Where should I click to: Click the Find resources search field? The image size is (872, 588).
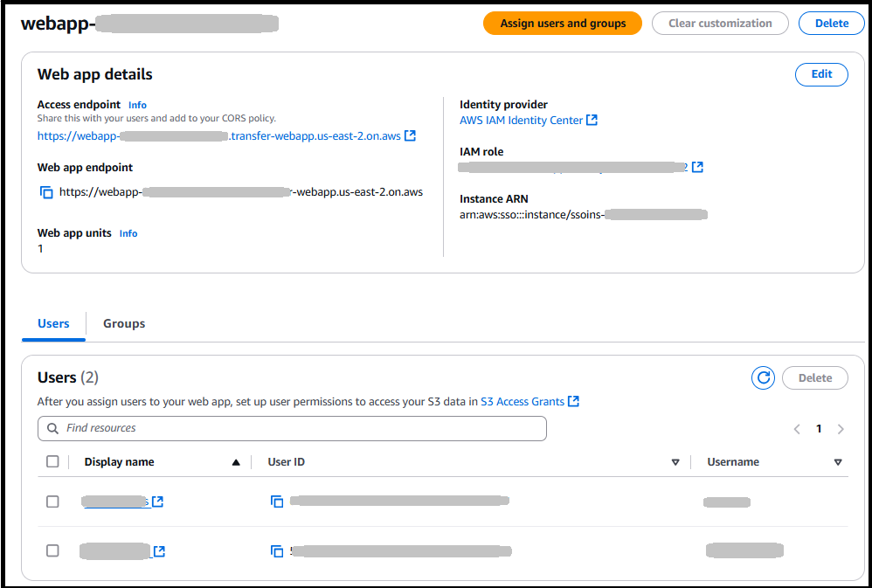tap(292, 428)
